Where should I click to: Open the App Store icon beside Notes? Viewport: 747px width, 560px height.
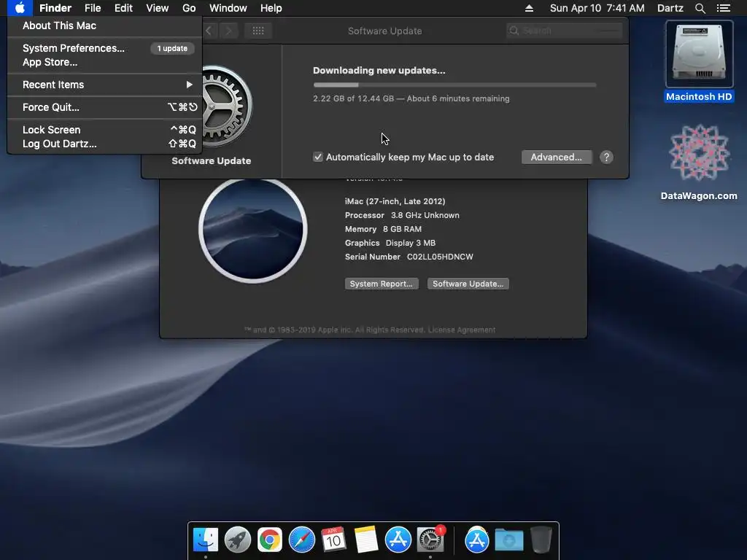pyautogui.click(x=398, y=540)
